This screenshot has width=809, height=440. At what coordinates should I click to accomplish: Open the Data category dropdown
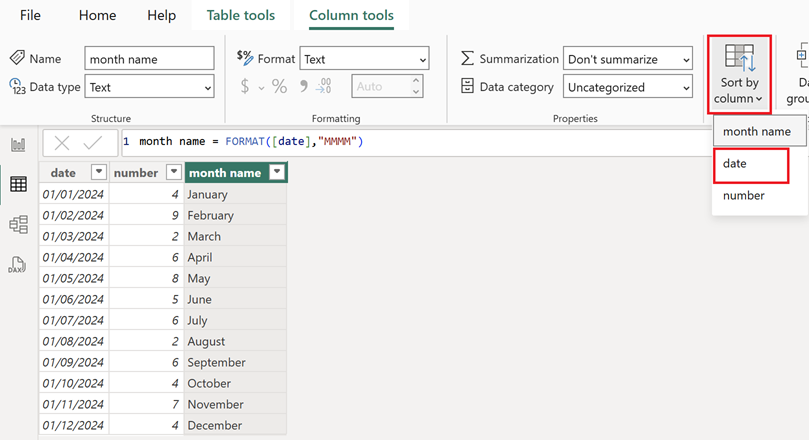point(627,87)
